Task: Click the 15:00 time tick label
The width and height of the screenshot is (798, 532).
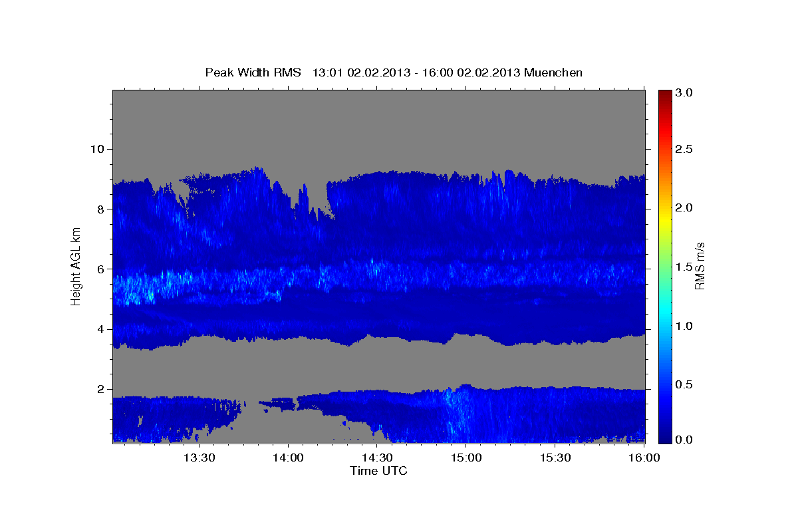Action: point(466,458)
